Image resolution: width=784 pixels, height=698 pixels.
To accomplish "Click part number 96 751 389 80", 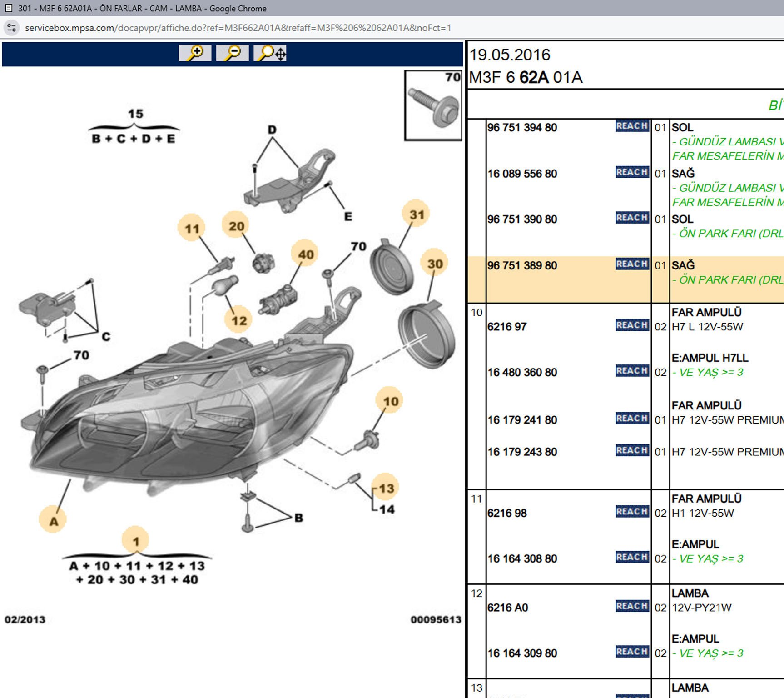I will (x=522, y=265).
